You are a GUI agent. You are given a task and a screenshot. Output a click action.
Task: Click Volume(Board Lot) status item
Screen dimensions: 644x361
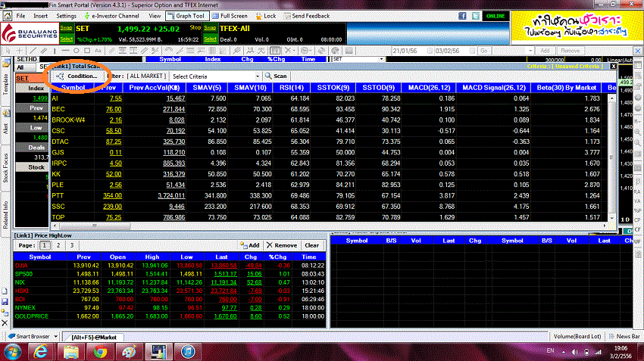577,336
